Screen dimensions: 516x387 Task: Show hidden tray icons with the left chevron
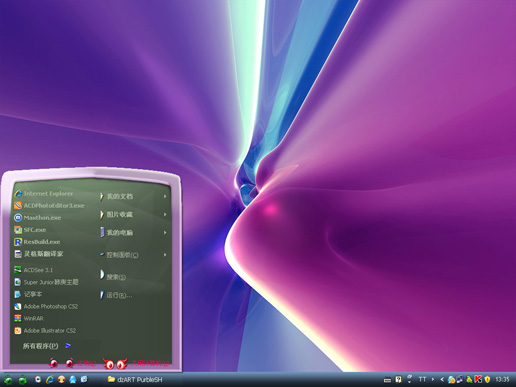(x=442, y=379)
